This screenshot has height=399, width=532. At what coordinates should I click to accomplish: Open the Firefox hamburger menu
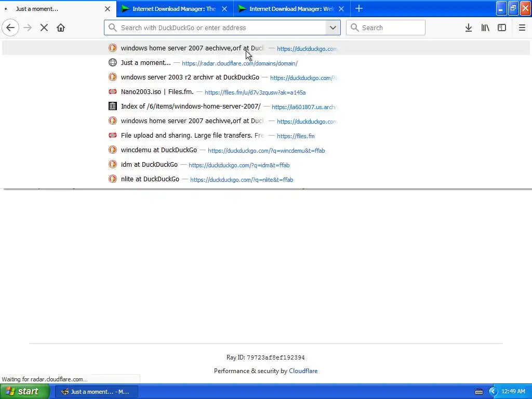pyautogui.click(x=522, y=28)
